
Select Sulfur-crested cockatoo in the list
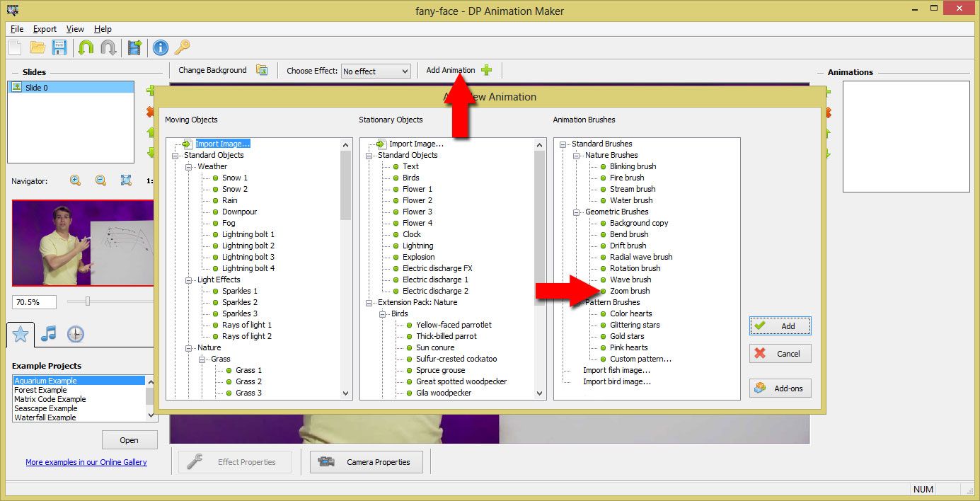point(456,359)
